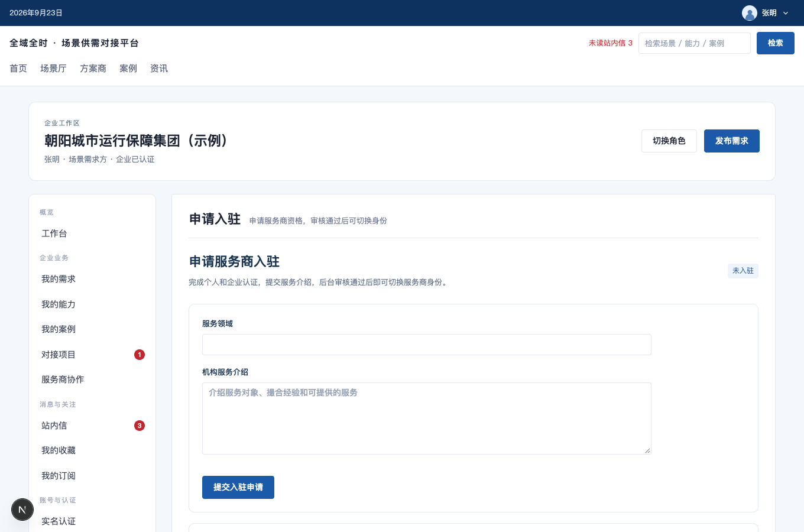The image size is (804, 532).
Task: Submit with the 提交入驻申请 button
Action: tap(238, 487)
